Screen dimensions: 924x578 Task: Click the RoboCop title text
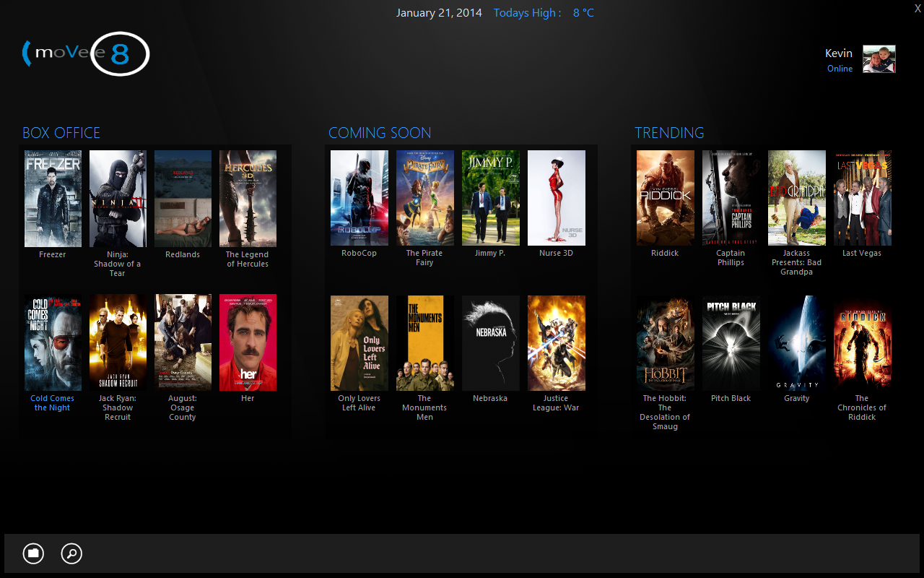359,253
